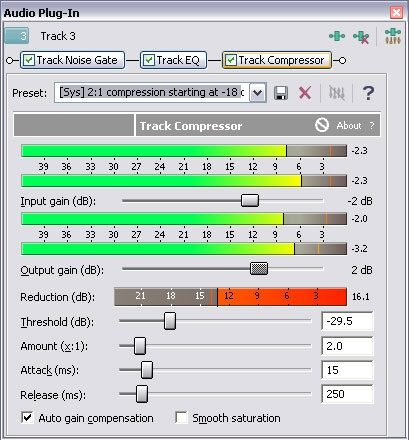The height and width of the screenshot is (440, 409).
Task: Click the Attack slider handle
Action: coord(147,370)
